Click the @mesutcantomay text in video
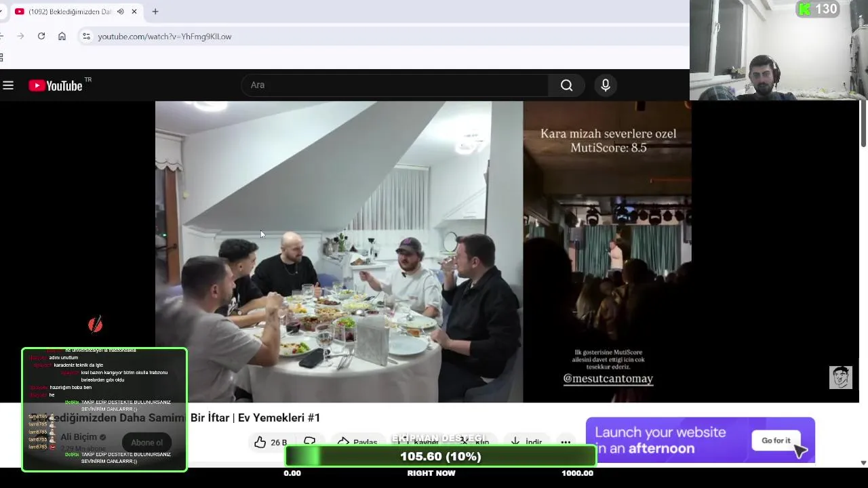868x488 pixels. pyautogui.click(x=608, y=379)
